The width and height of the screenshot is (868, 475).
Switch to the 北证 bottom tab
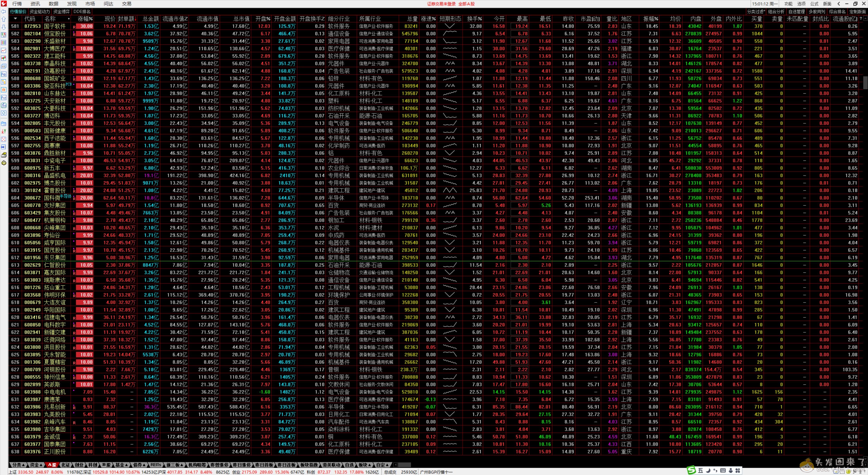pos(65,465)
